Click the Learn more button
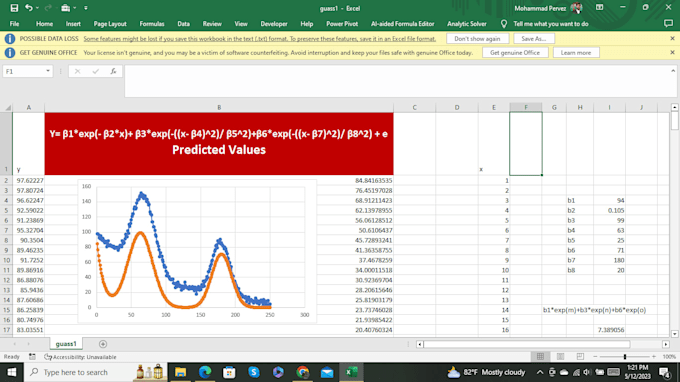The width and height of the screenshot is (680, 382). 575,52
